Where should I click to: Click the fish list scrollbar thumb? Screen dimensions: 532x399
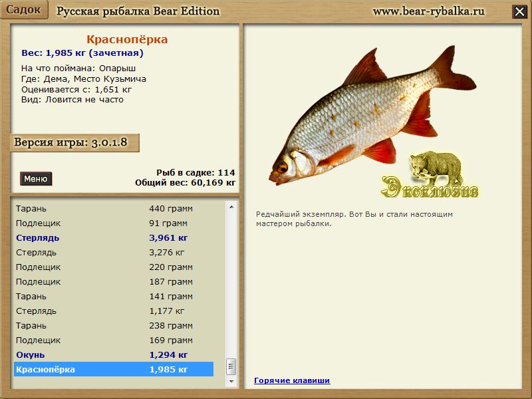pos(231,366)
